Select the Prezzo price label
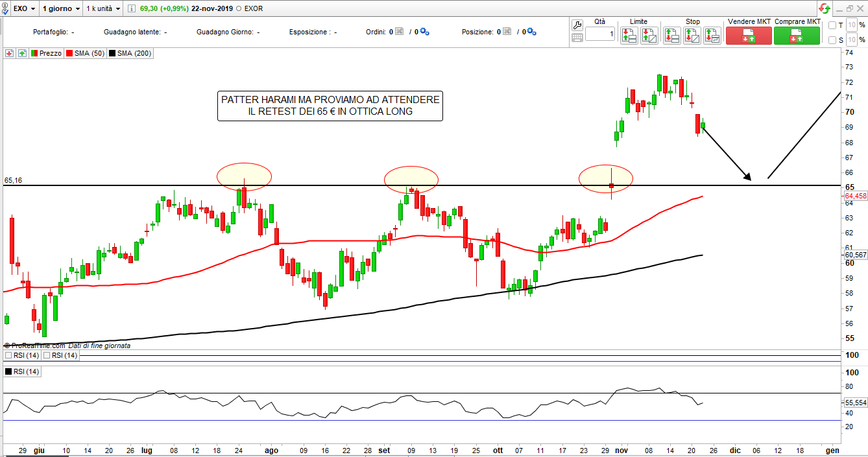868x457 pixels. coord(45,53)
